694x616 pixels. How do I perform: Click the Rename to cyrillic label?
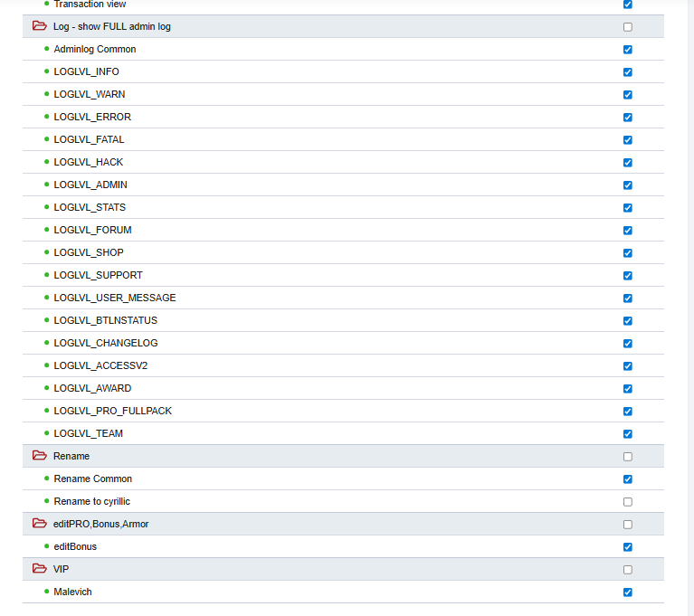92,501
